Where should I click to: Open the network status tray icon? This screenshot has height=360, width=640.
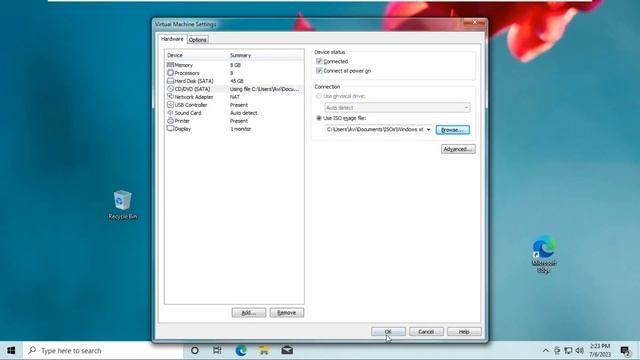(x=568, y=351)
